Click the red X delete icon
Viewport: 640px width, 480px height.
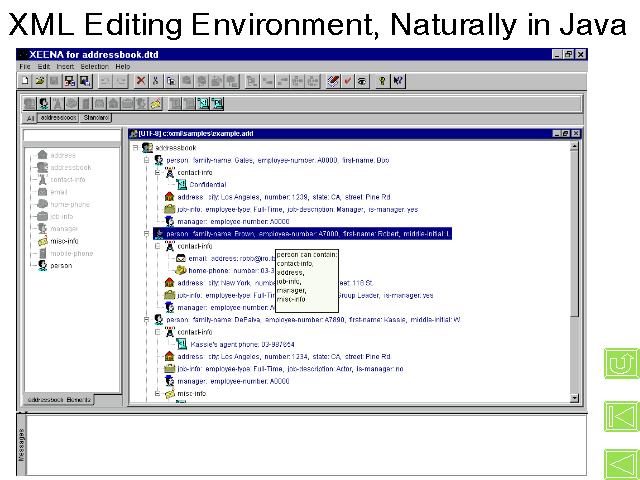coord(141,80)
